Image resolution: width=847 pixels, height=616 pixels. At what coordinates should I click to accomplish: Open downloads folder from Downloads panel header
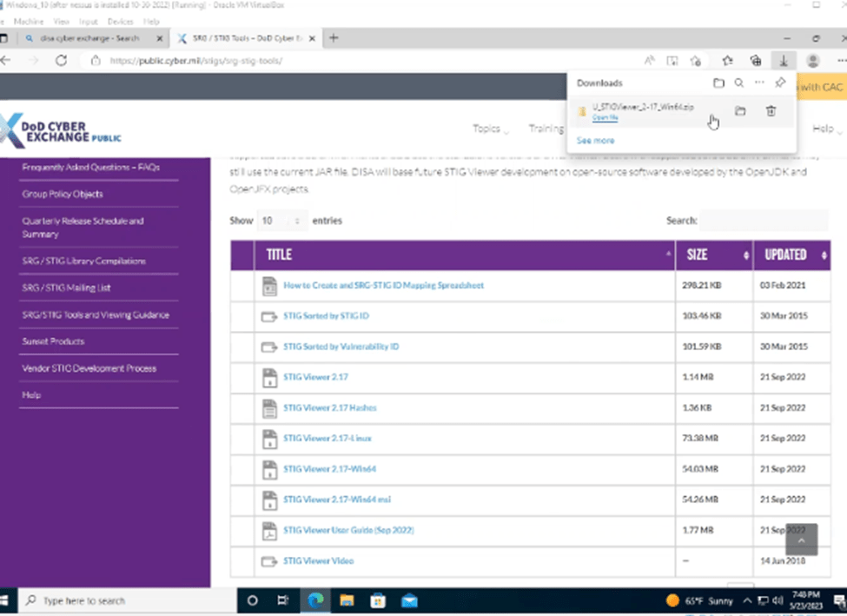(718, 83)
